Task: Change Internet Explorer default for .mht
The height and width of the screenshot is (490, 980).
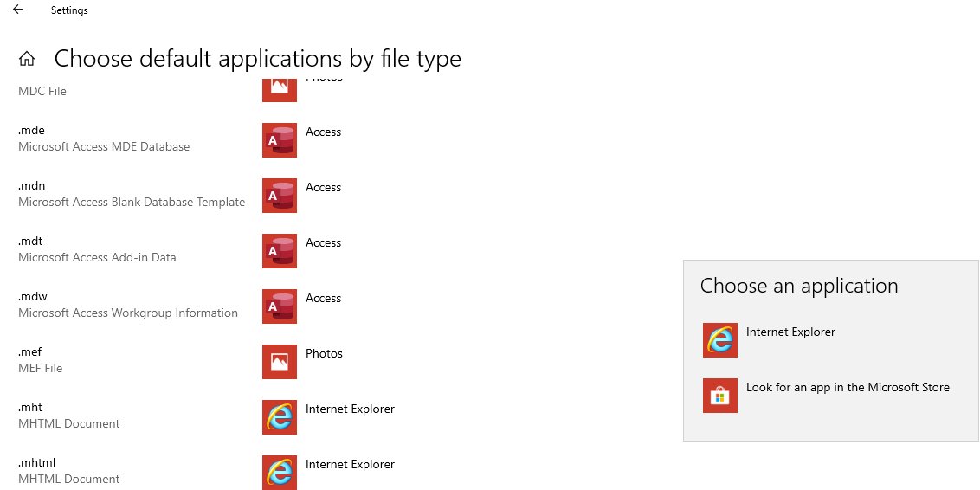Action: click(350, 409)
